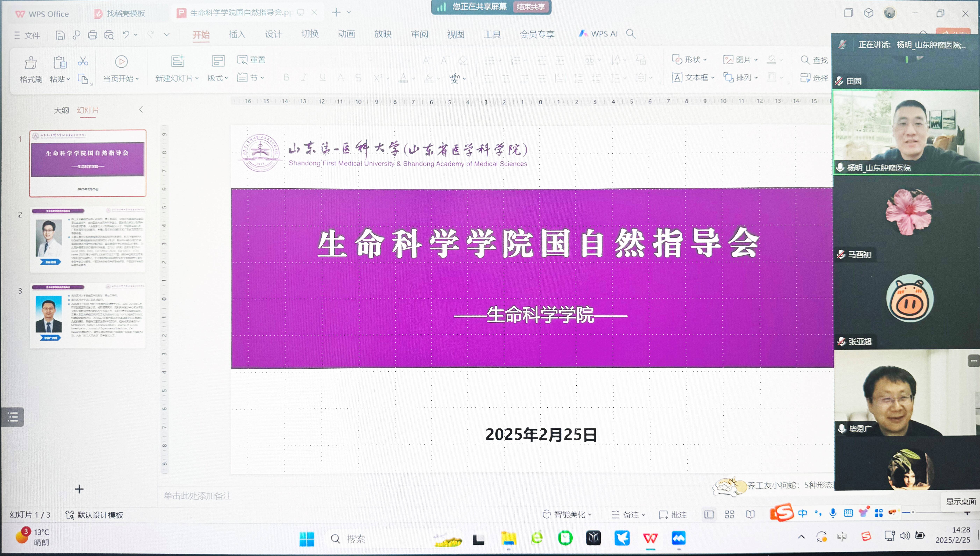Switch to normal view icon in status bar
The height and width of the screenshot is (556, 980).
pos(709,514)
